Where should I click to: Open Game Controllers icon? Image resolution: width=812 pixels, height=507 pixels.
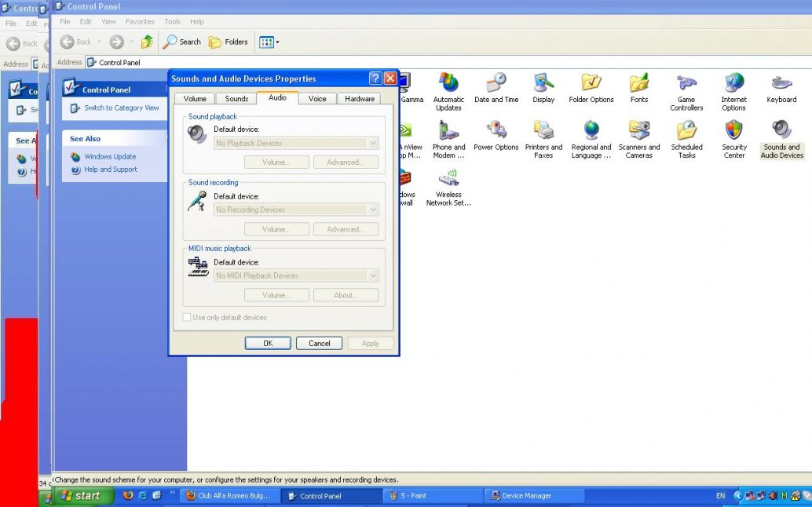click(686, 85)
